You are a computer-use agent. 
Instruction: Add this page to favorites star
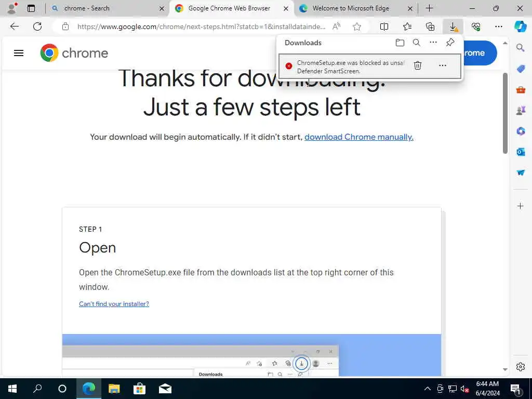(x=356, y=26)
